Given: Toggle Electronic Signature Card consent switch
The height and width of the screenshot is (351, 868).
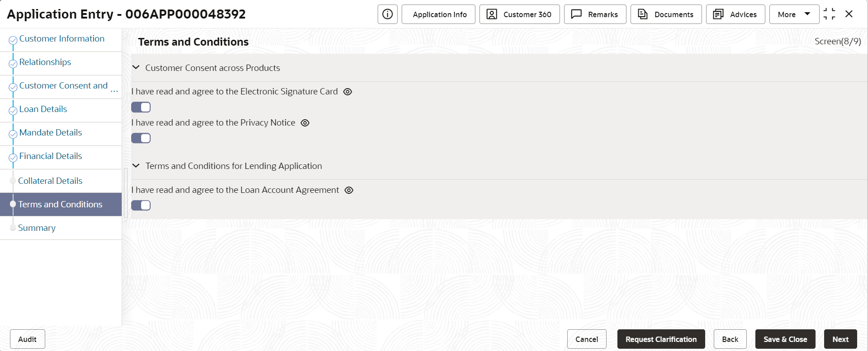Looking at the screenshot, I should [x=141, y=107].
